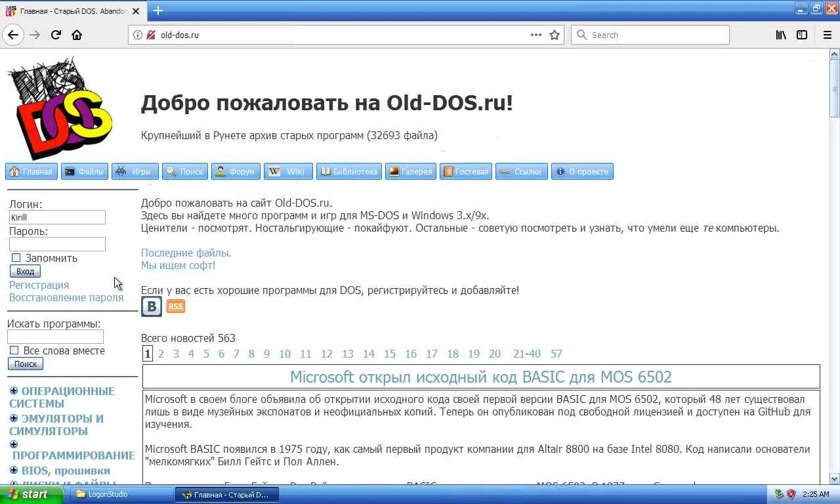Open the Windows Start button
The height and width of the screenshot is (504, 840).
coord(31,494)
